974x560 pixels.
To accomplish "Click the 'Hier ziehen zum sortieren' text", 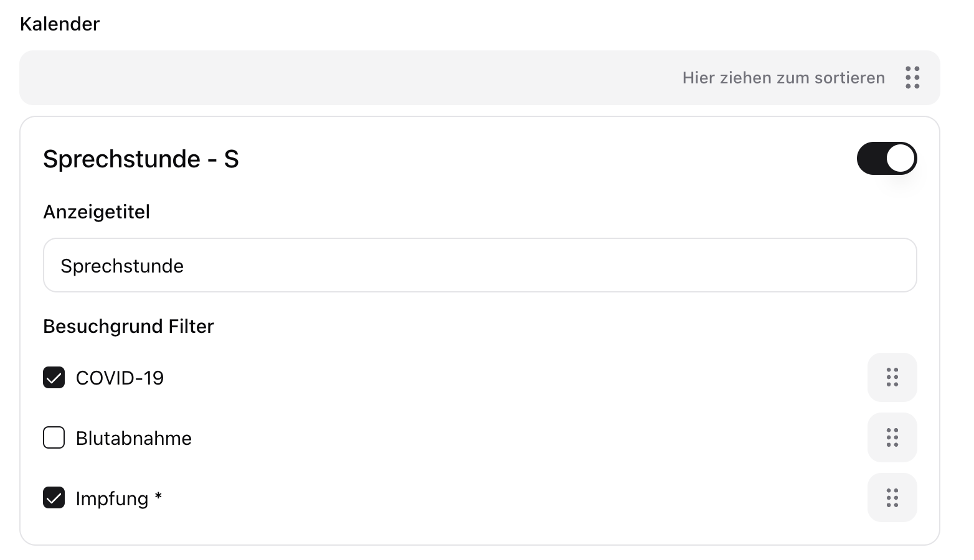I will pyautogui.click(x=783, y=78).
